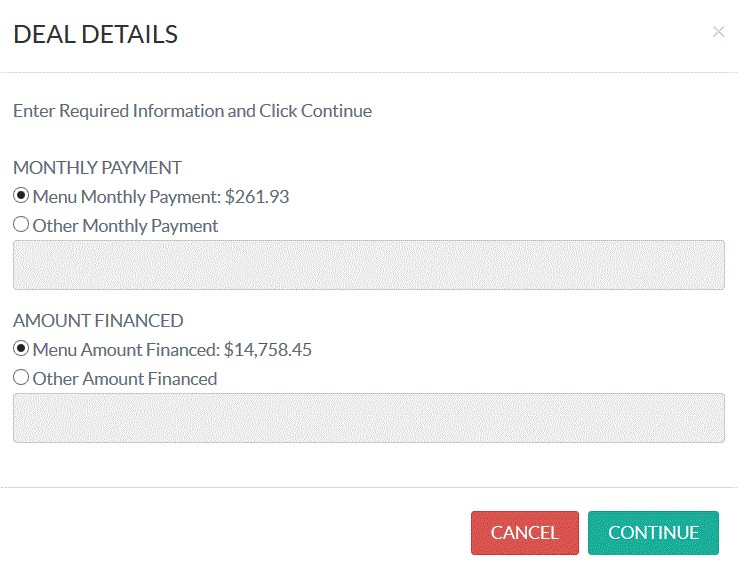Click the $14,758.45 amount financed value
The image size is (738, 574).
(268, 350)
